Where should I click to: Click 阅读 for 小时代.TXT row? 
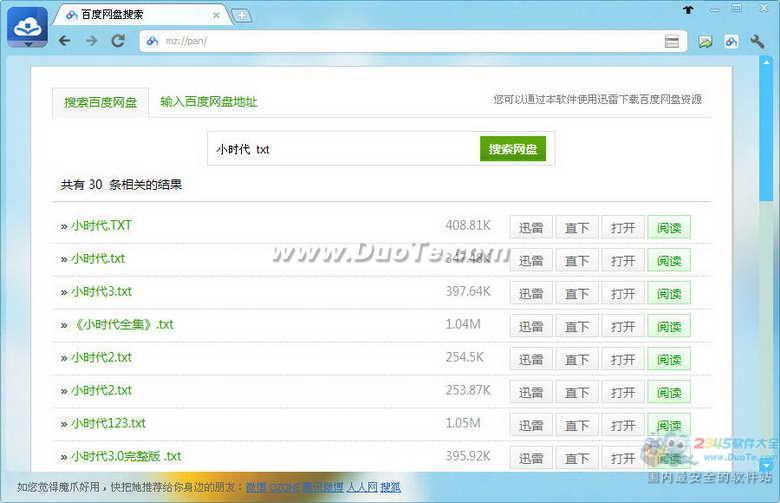click(x=669, y=227)
